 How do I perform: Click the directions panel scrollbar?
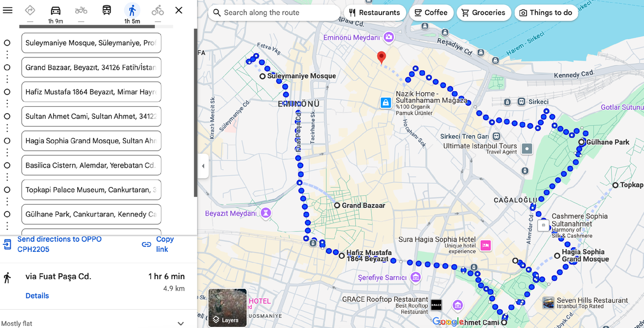(x=195, y=113)
